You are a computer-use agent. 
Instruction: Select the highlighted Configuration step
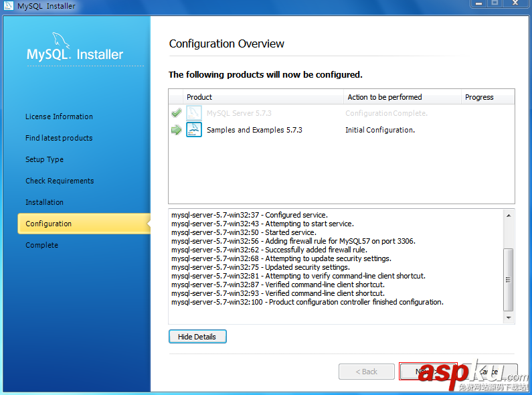click(84, 224)
